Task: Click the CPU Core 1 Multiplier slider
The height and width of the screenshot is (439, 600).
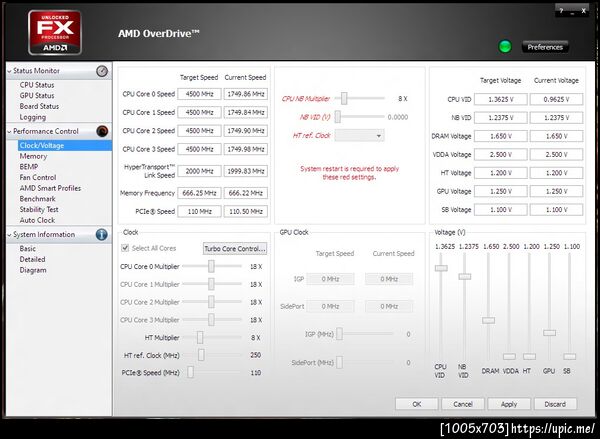Action: 211,284
